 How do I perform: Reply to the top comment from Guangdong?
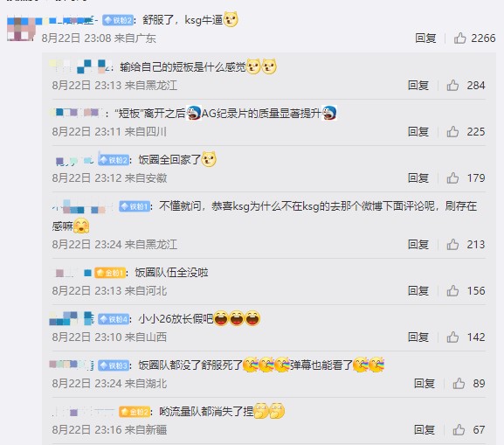(x=425, y=38)
